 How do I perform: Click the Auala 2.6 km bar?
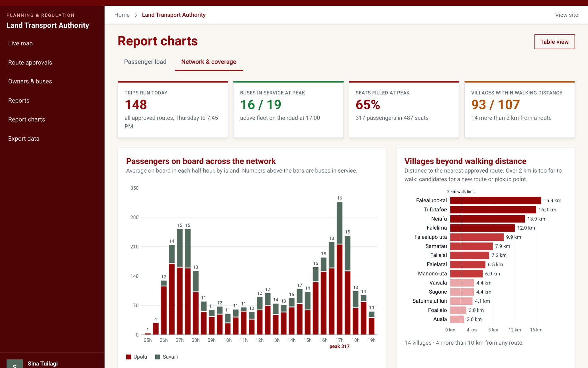[457, 319]
